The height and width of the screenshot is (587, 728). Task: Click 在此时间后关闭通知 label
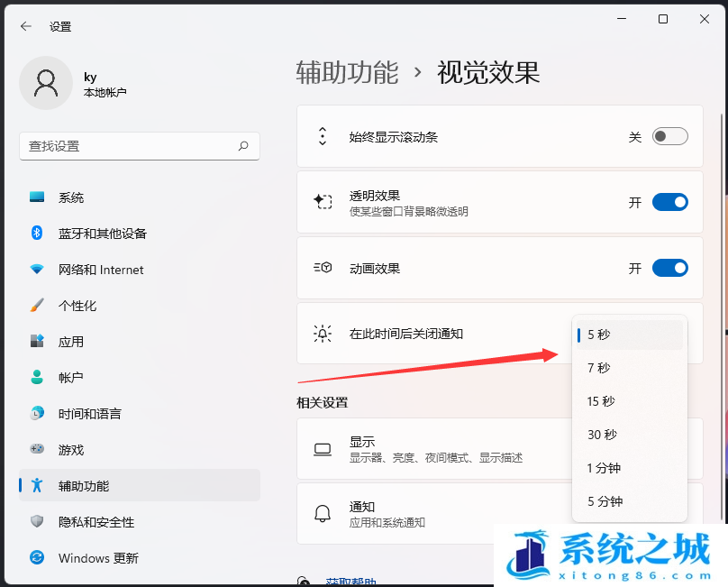pyautogui.click(x=405, y=334)
